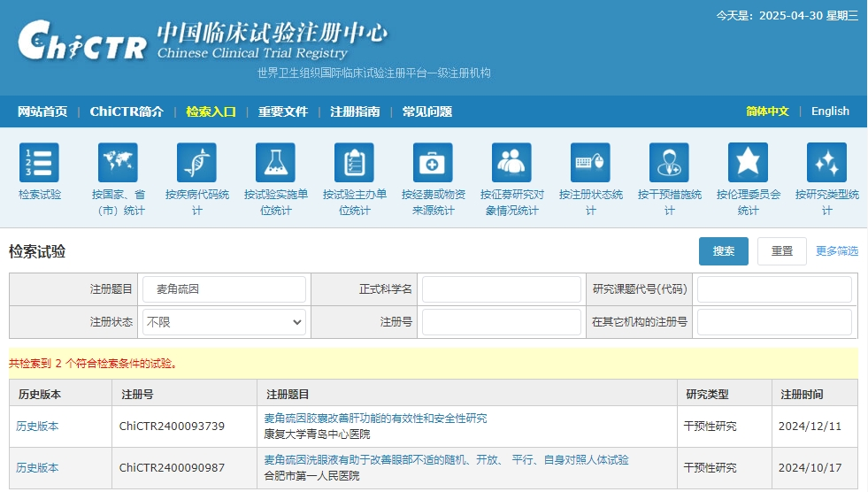Screen dimensions: 868x492
Task: Click the 检索试验 list icon
Action: point(39,163)
